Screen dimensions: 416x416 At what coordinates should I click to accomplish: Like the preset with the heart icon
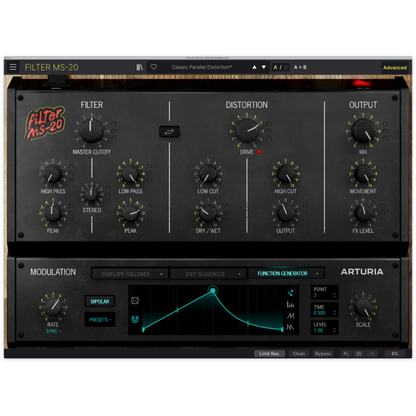[154, 67]
